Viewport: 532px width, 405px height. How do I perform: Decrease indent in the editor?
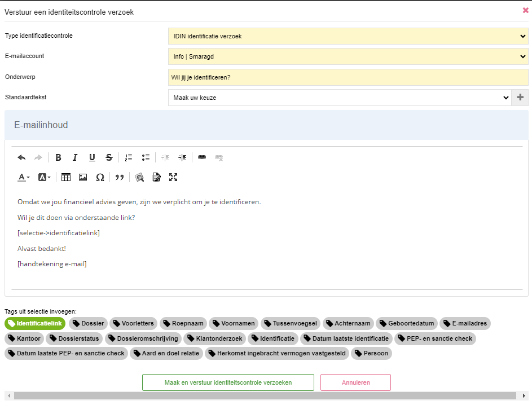click(x=165, y=157)
